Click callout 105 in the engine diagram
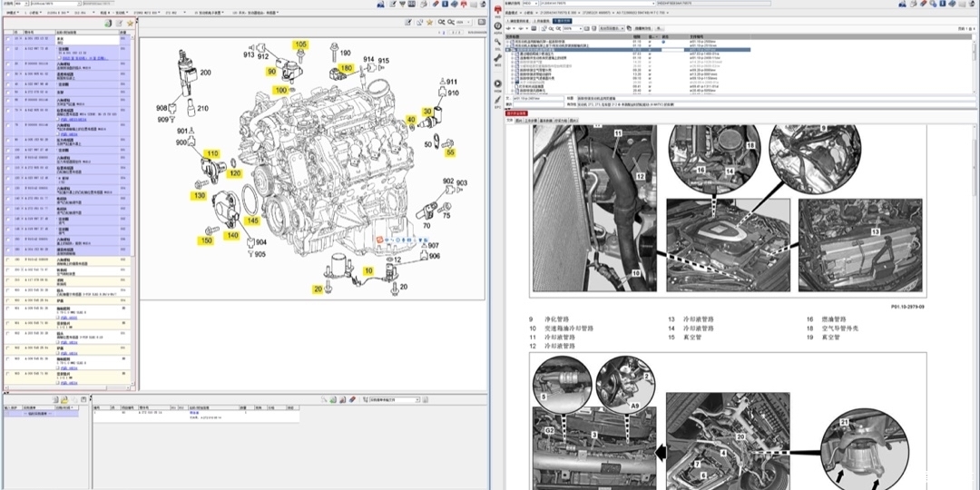 click(301, 44)
